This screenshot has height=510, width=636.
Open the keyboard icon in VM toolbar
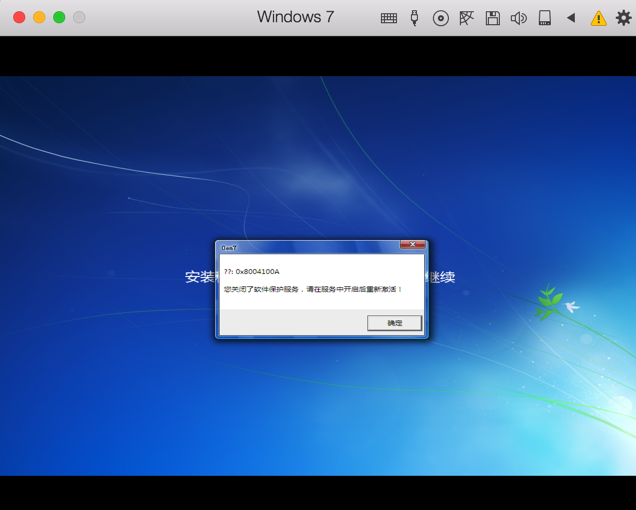pos(389,18)
